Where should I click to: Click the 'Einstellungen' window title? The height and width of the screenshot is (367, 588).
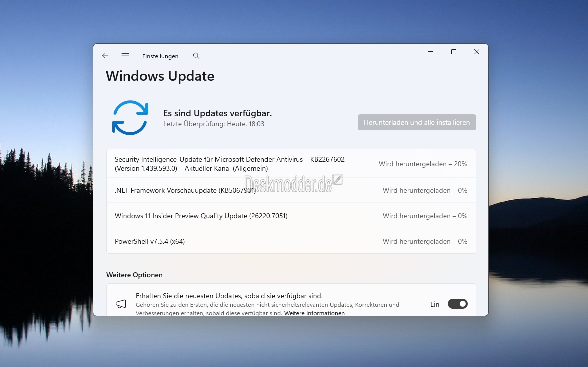coord(160,56)
